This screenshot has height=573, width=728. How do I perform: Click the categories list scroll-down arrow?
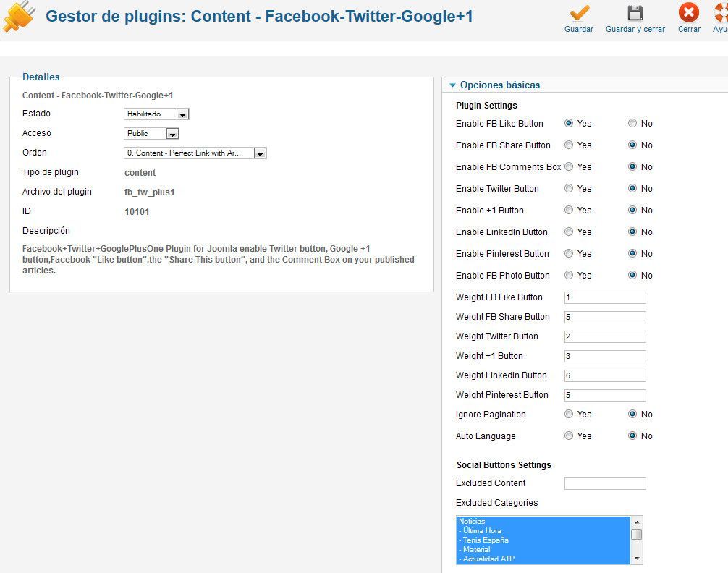(637, 559)
